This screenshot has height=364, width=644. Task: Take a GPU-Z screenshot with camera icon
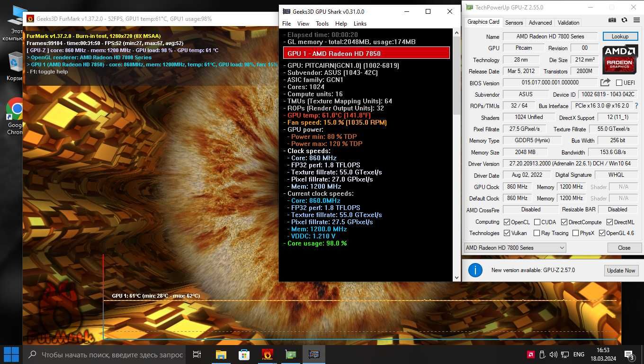point(612,20)
